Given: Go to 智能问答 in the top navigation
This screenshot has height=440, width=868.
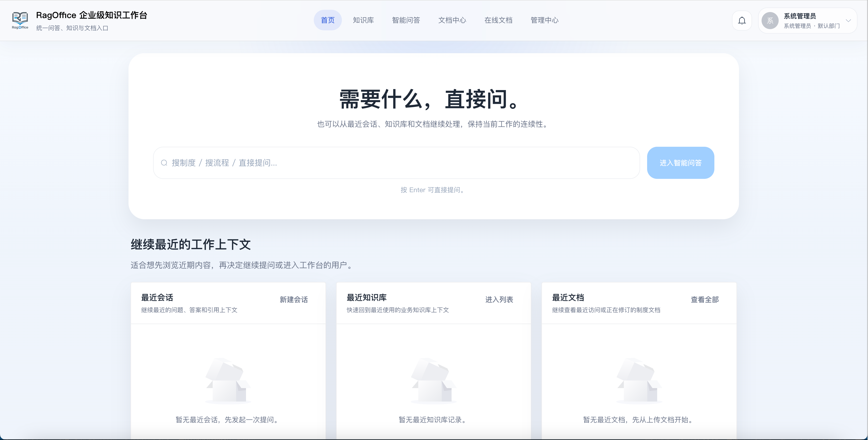Looking at the screenshot, I should [406, 20].
